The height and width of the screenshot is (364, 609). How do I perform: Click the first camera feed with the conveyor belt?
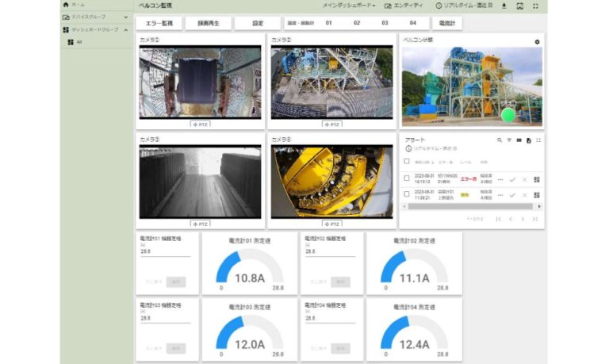click(200, 82)
